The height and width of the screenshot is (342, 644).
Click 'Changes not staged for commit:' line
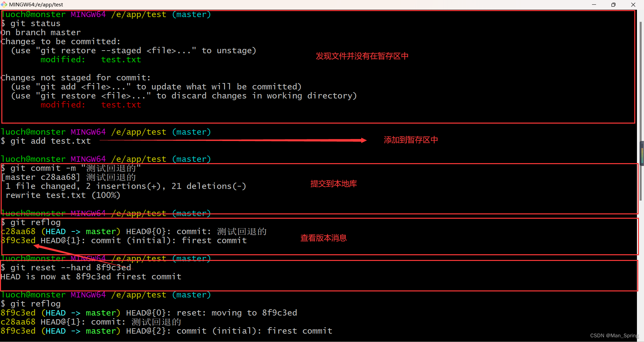(x=75, y=78)
